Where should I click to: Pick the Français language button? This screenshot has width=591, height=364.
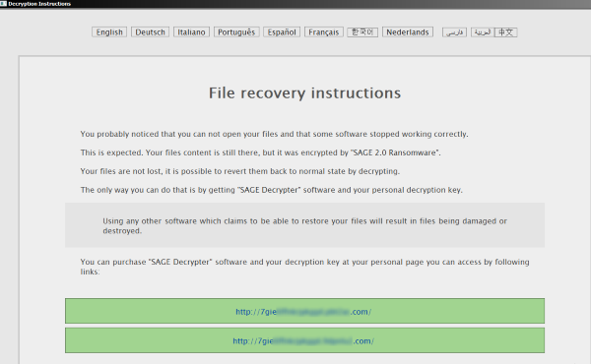[323, 32]
